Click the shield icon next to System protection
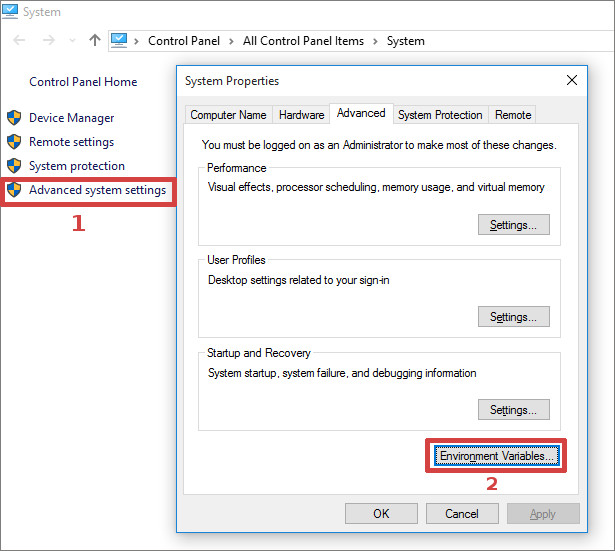 [14, 166]
